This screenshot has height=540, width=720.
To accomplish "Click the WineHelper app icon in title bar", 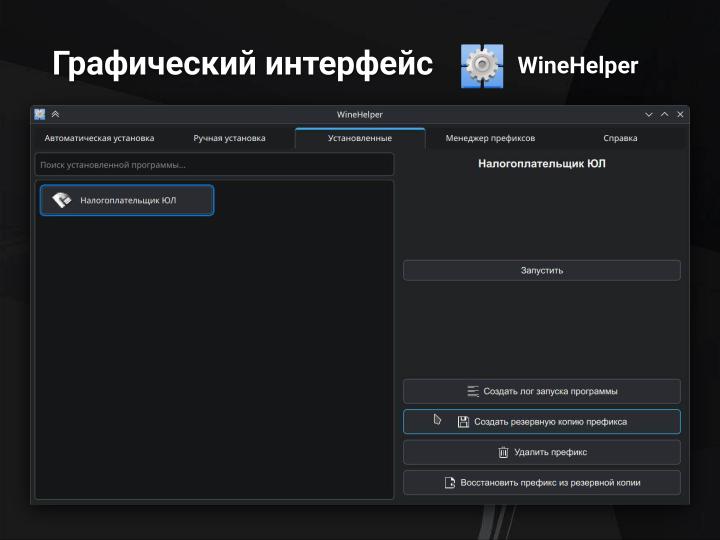I will (x=40, y=114).
